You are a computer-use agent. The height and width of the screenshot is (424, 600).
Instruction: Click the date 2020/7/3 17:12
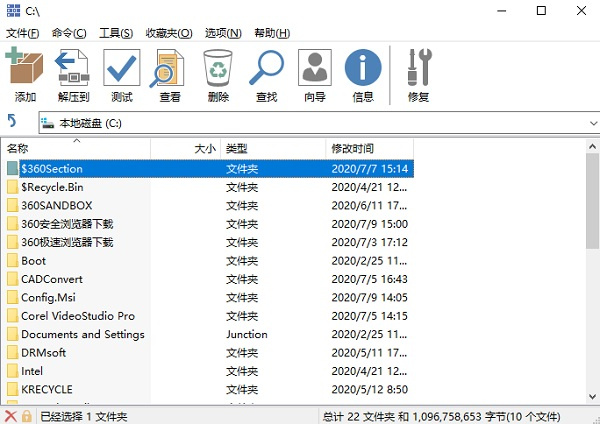[x=370, y=242]
